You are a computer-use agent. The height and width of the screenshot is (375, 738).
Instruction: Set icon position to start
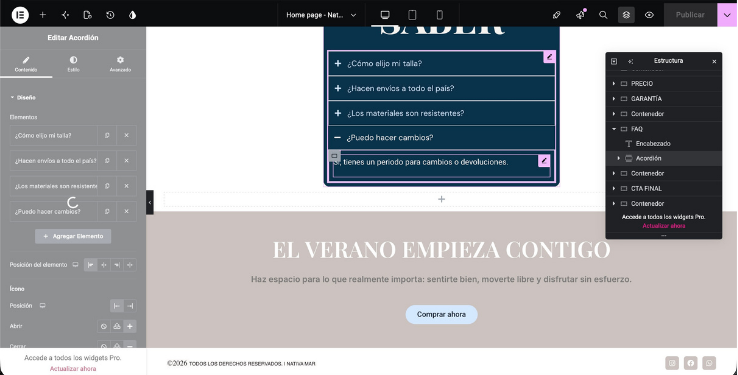coord(117,306)
